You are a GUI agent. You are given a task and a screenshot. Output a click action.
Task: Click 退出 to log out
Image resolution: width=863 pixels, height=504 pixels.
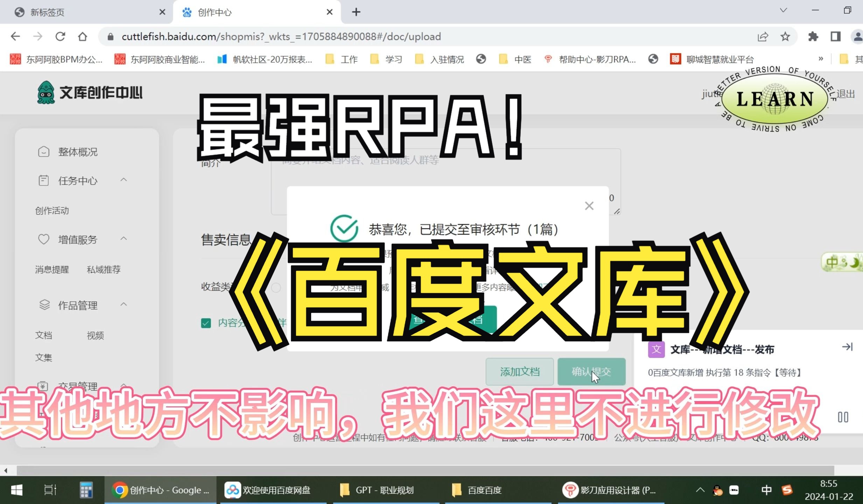click(846, 94)
